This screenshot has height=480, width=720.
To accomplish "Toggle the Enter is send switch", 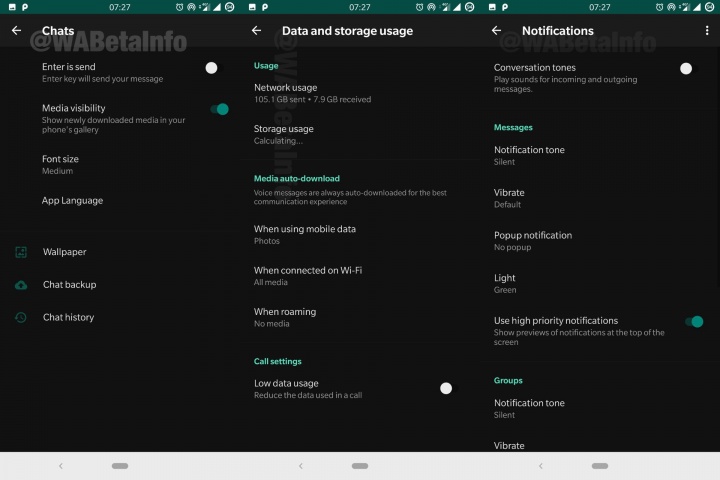I will click(214, 68).
